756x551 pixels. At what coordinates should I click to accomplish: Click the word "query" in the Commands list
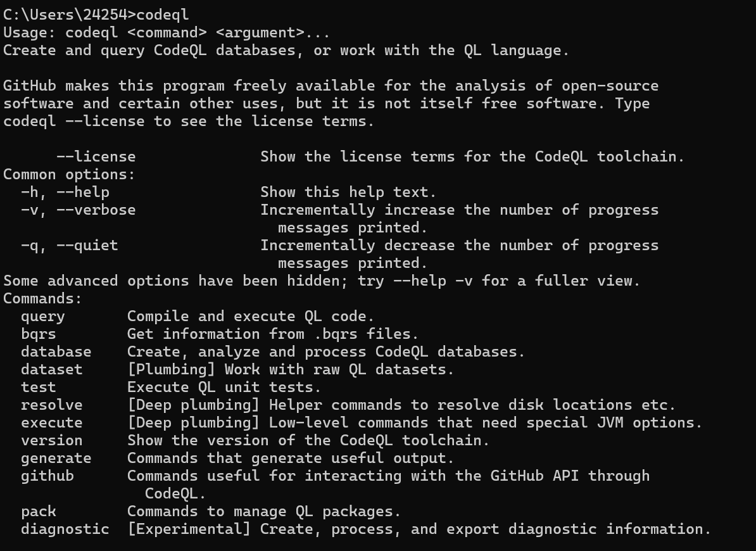point(42,316)
